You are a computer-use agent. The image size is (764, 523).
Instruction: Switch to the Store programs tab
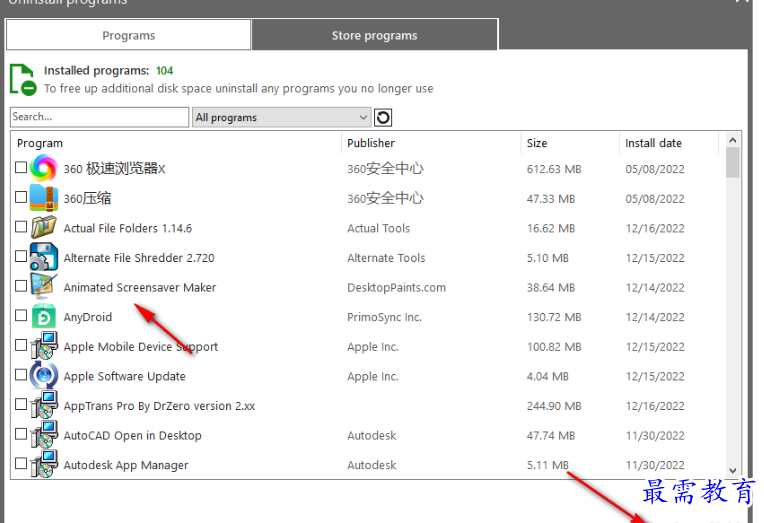[x=375, y=35]
